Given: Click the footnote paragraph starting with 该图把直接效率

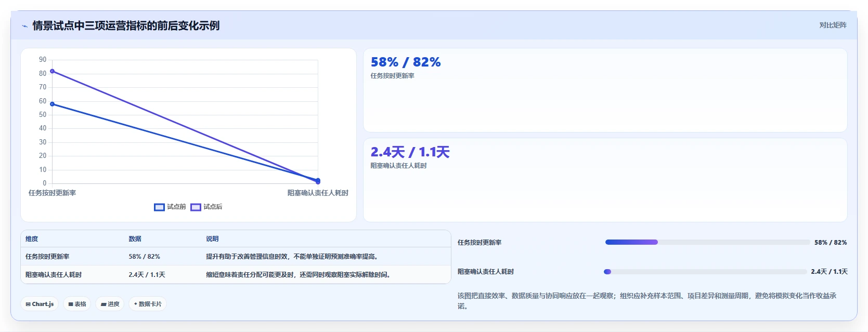Looking at the screenshot, I should pos(647,301).
